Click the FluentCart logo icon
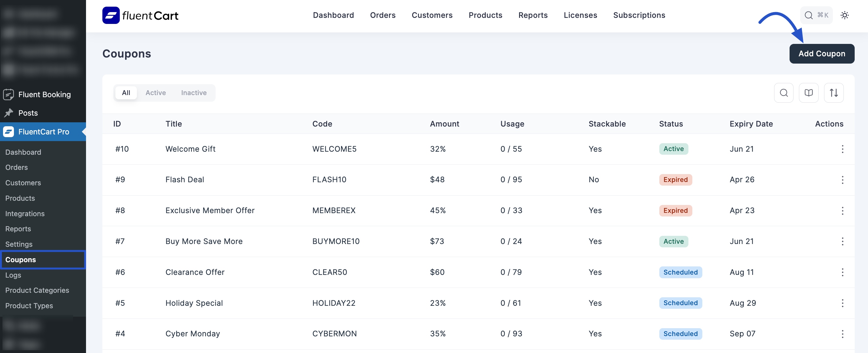The image size is (868, 353). [x=111, y=15]
